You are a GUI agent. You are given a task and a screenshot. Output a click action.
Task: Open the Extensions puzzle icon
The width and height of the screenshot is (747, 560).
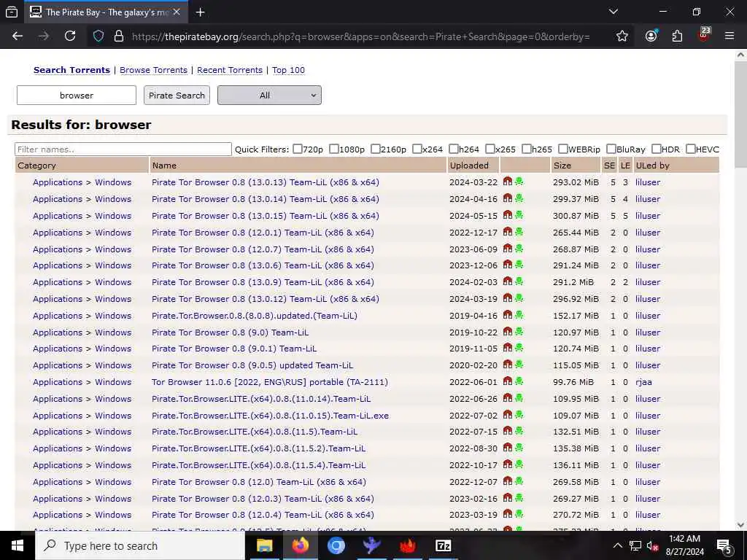coord(677,36)
